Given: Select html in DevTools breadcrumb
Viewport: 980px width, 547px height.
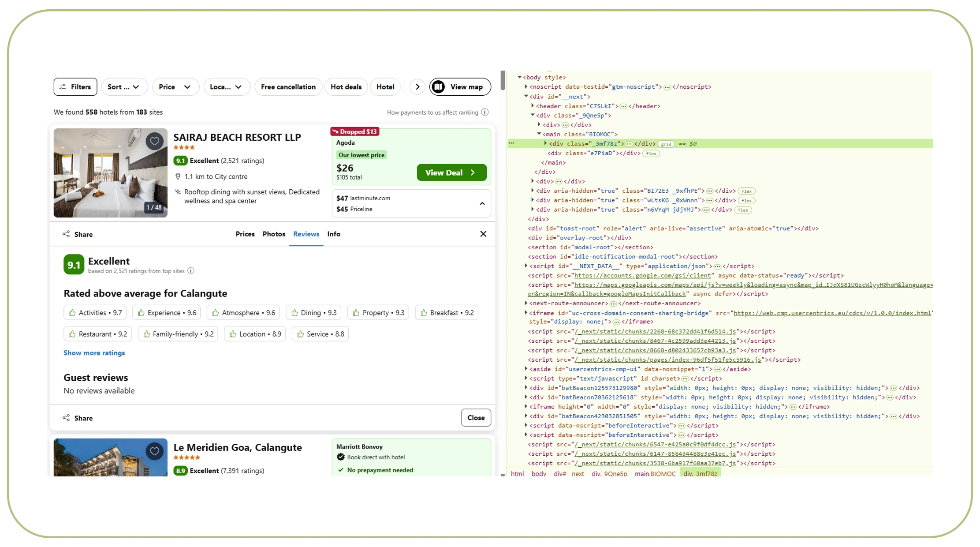Looking at the screenshot, I should coord(517,474).
